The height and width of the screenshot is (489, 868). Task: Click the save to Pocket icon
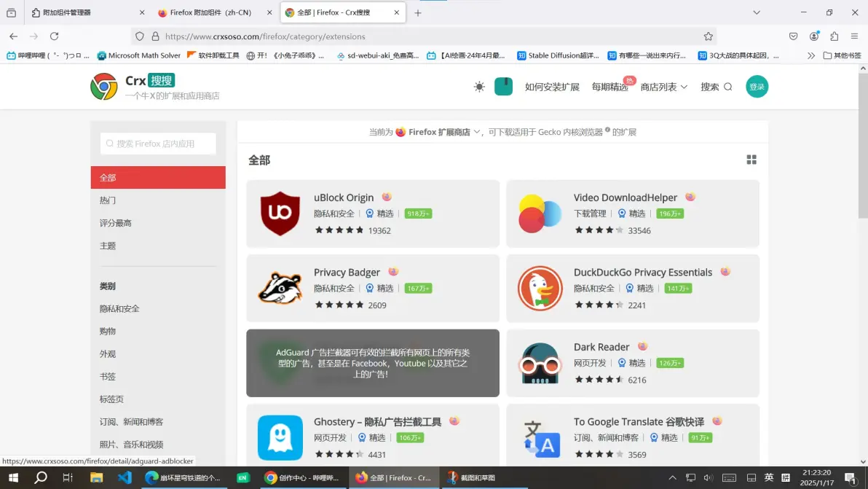793,36
